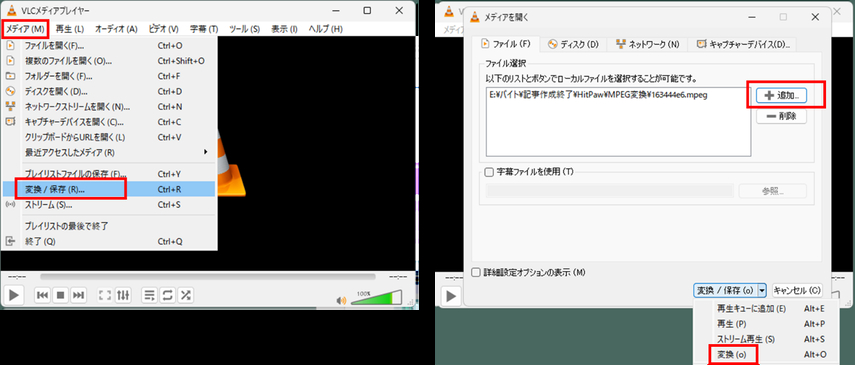Click the 変換 / 保存 (o) button
855x365 pixels.
pyautogui.click(x=726, y=290)
